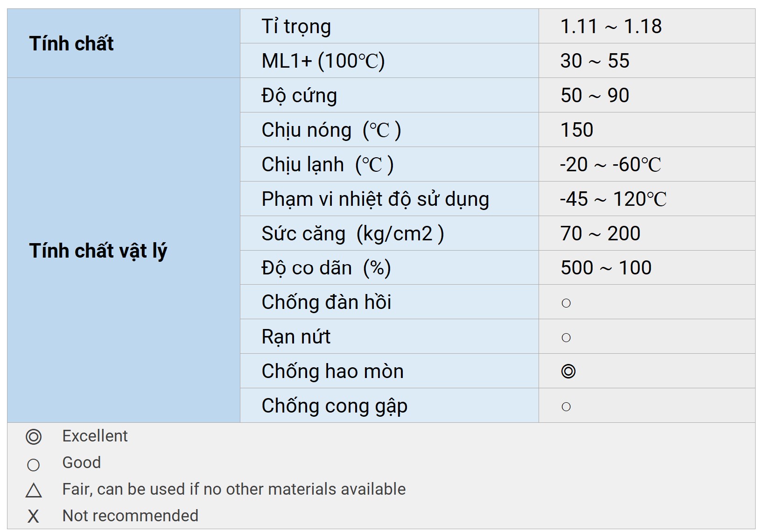The image size is (757, 532).
Task: Click the circle symbol next to Good
Action: click(34, 465)
